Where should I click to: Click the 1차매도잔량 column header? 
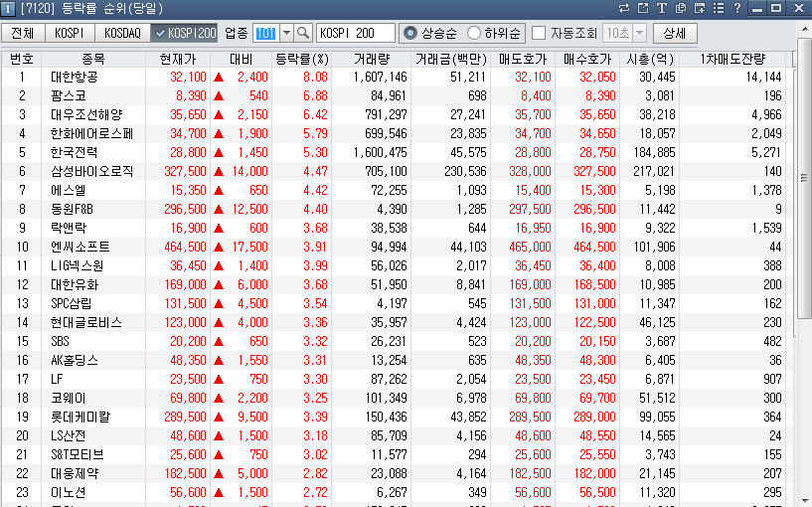pyautogui.click(x=732, y=59)
